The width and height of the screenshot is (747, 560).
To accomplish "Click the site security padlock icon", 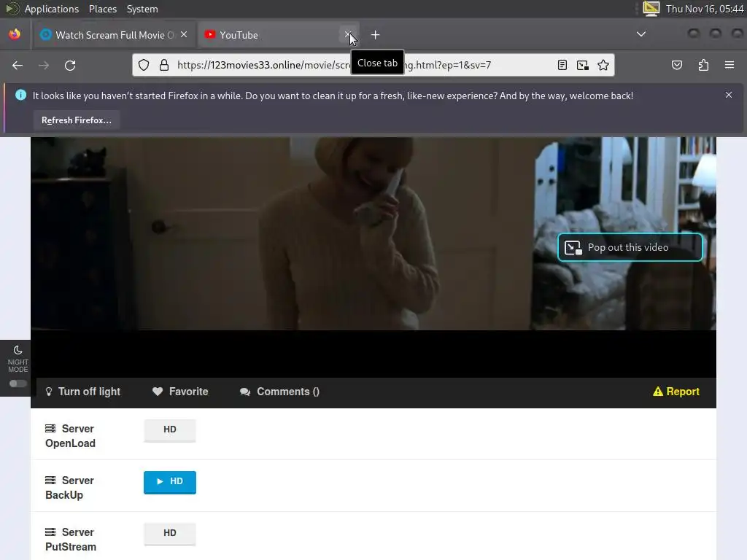I will point(164,65).
